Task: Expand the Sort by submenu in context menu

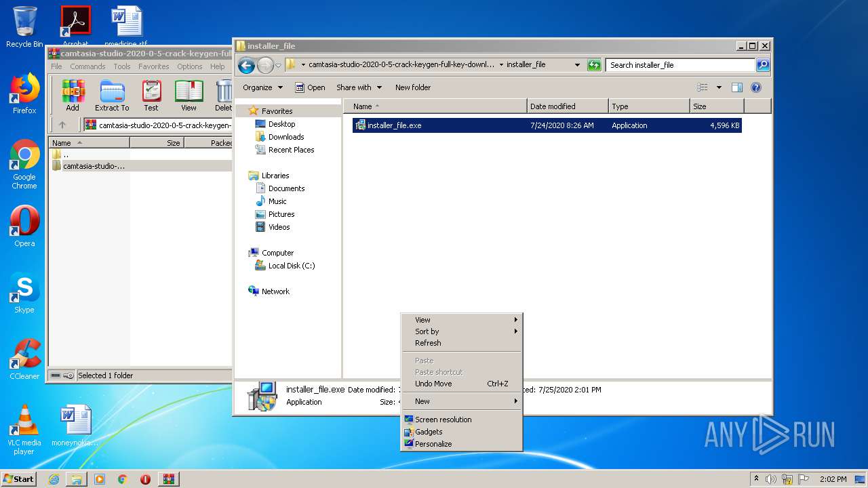Action: 462,331
